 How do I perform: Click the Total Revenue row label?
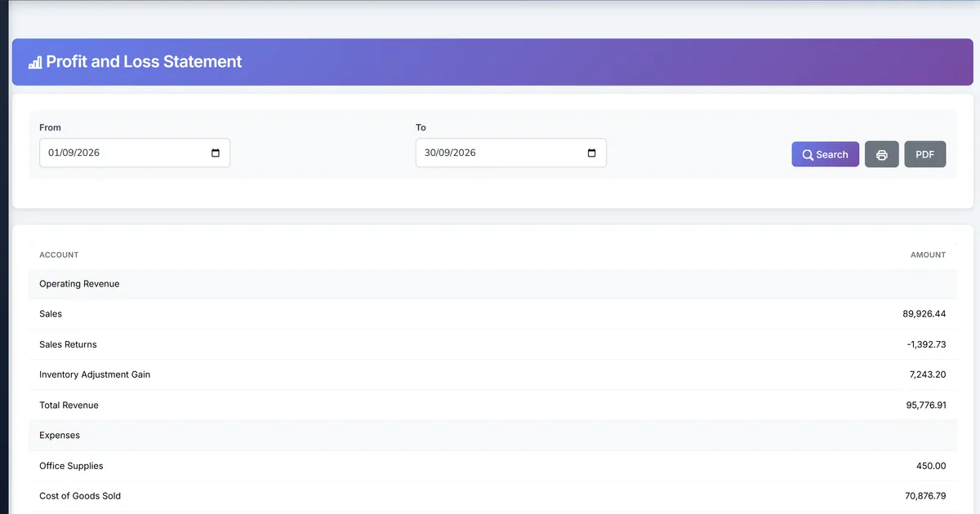click(x=69, y=405)
